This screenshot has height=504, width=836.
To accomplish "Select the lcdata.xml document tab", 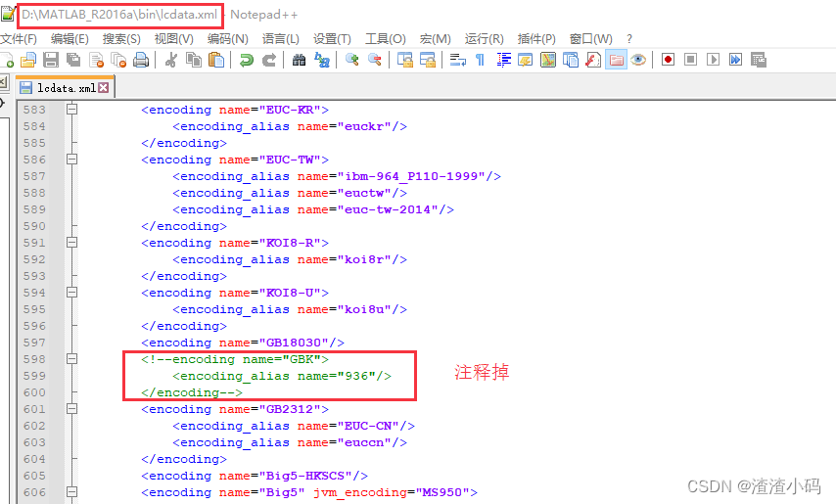I will point(64,88).
